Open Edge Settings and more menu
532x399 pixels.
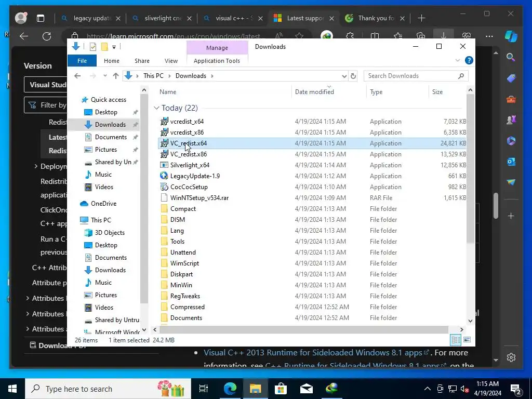pos(489,36)
